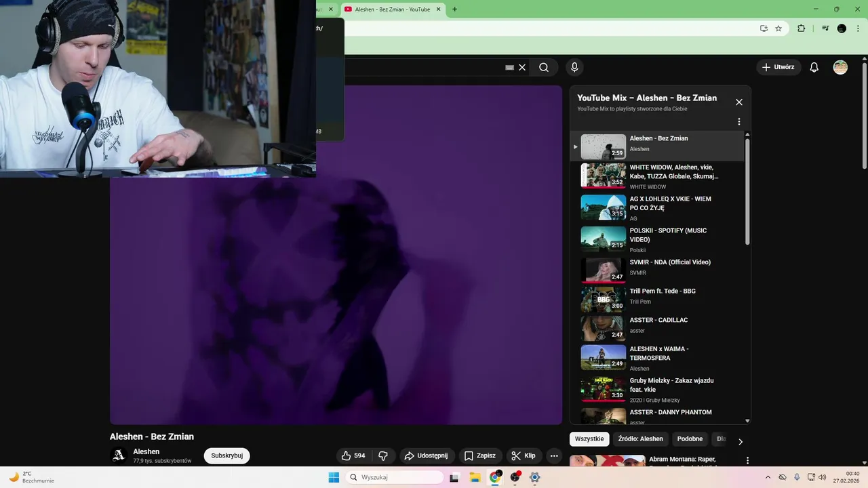Bookmark this page with star icon

click(778, 28)
